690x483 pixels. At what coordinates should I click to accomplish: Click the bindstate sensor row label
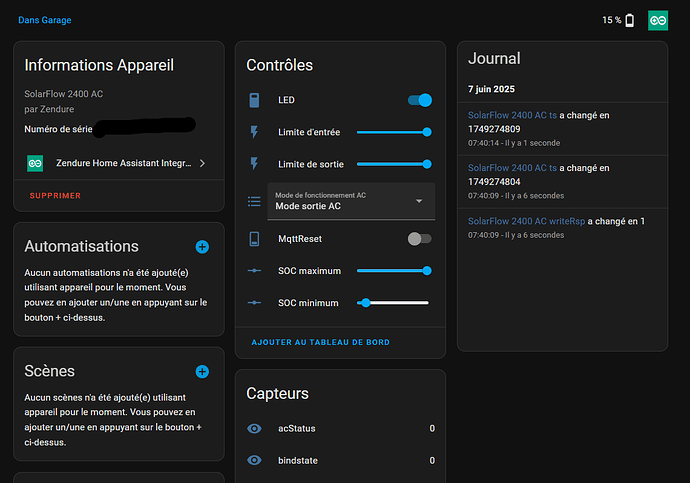pos(298,461)
